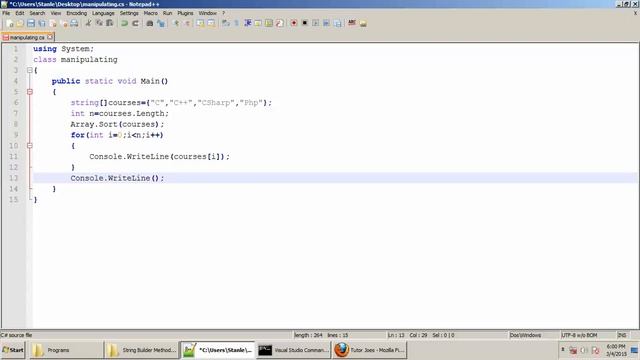
Task: Click the Save Recorded Macro icon
Action: point(338,23)
